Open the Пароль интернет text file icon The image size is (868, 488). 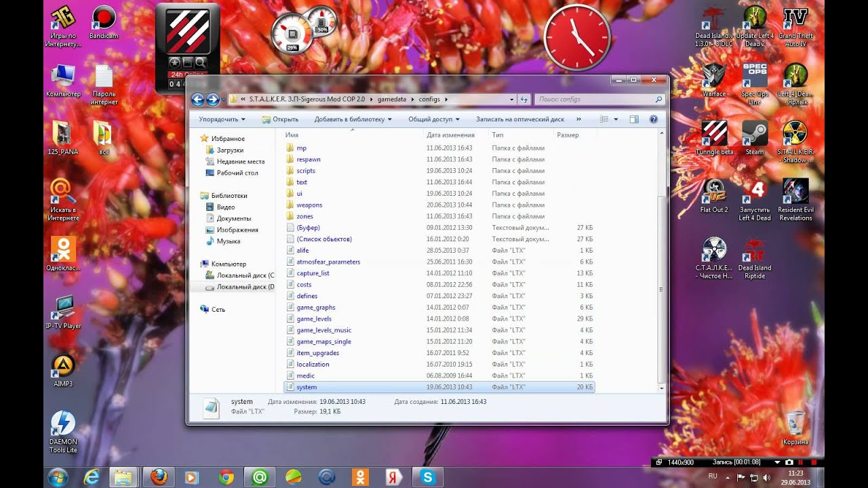pyautogui.click(x=104, y=85)
